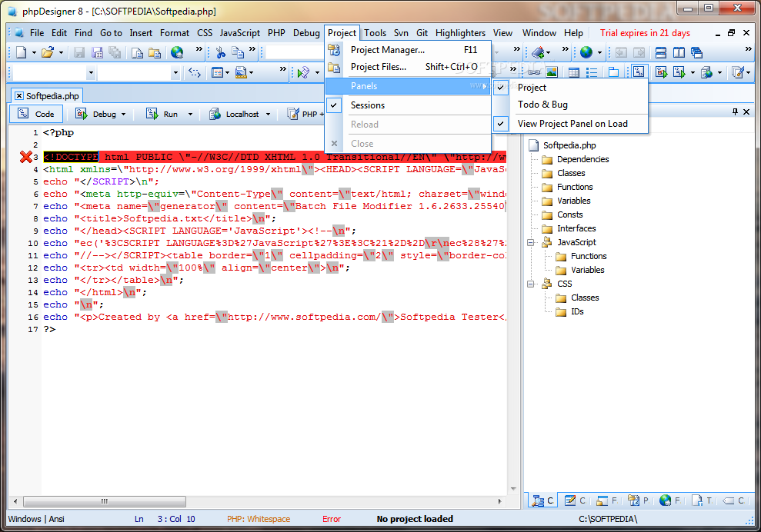761x532 pixels.
Task: Select Project Files menu entry
Action: coord(408,67)
